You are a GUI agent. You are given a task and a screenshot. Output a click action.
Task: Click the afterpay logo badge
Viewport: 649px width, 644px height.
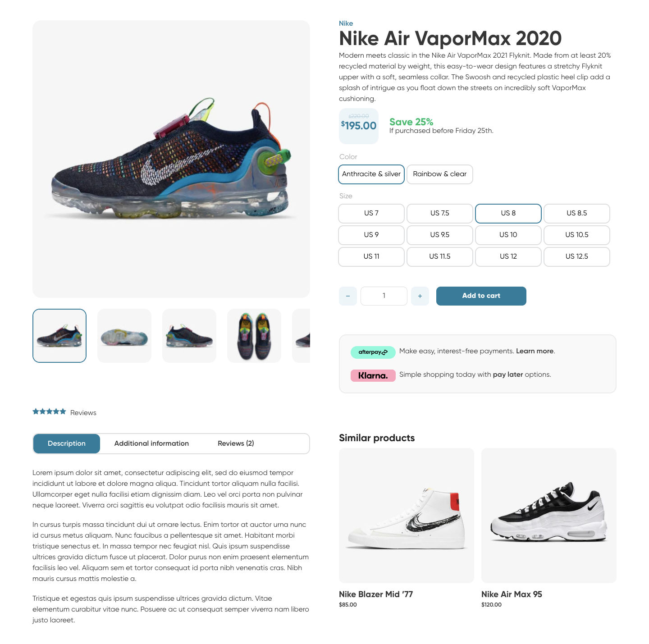tap(373, 352)
